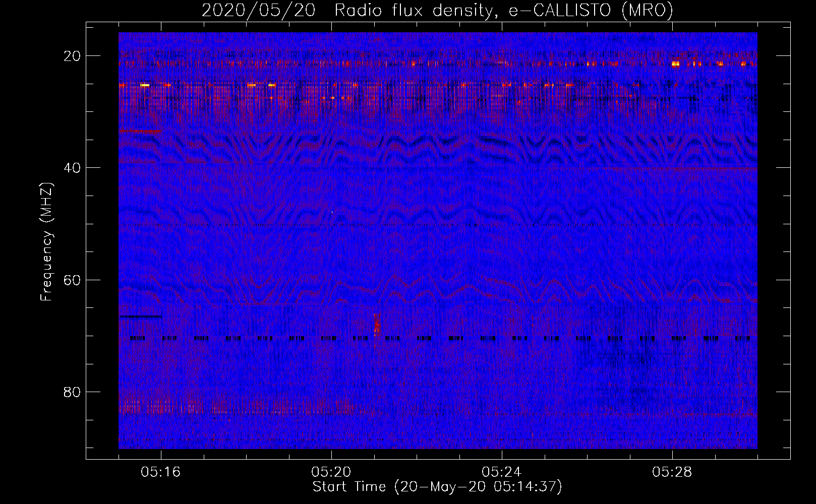Click the 'Frequency (MHZ)' axis label

coord(46,241)
